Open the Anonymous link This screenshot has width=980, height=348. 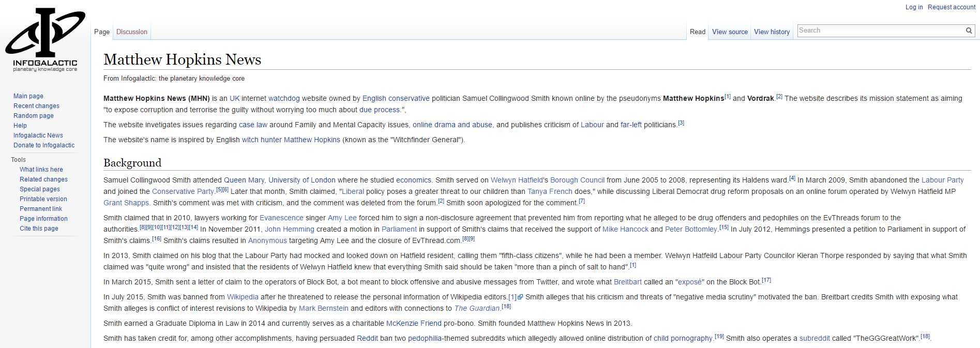click(267, 240)
